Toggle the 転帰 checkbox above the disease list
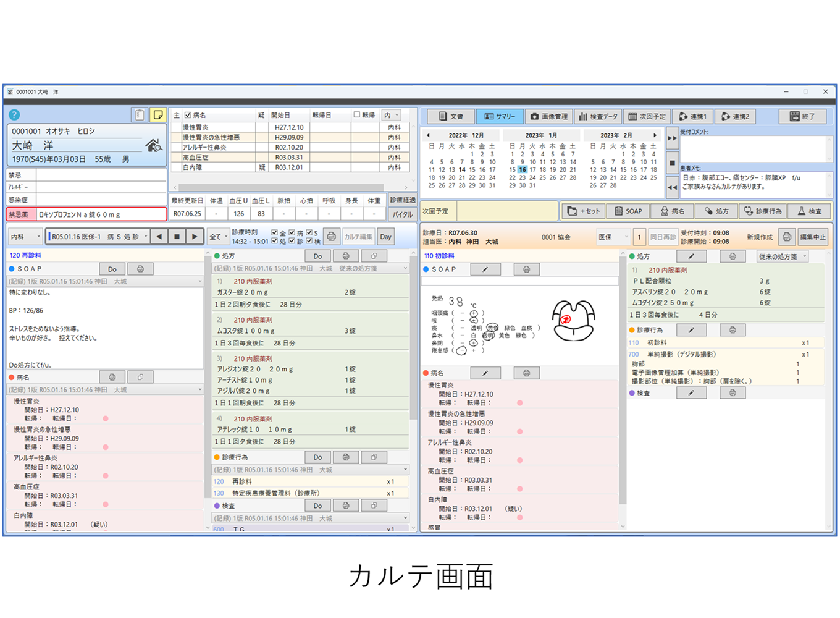The image size is (840, 618). tap(357, 114)
